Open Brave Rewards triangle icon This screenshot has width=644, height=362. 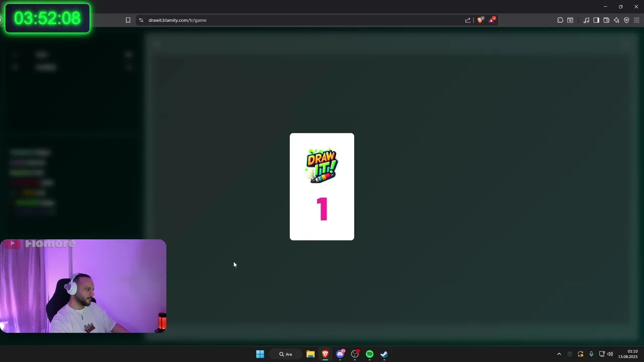(492, 20)
